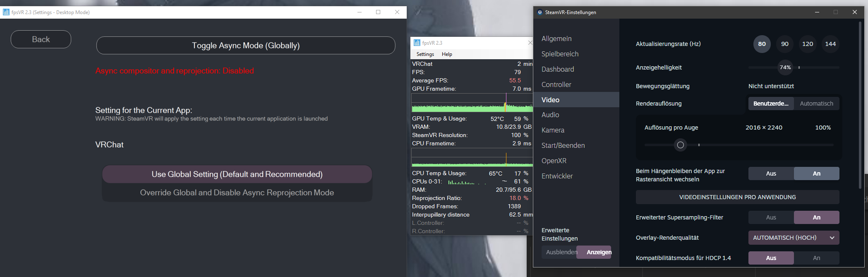Click the Dropped Frames value 1389
Image resolution: width=868 pixels, height=277 pixels.
pos(514,206)
